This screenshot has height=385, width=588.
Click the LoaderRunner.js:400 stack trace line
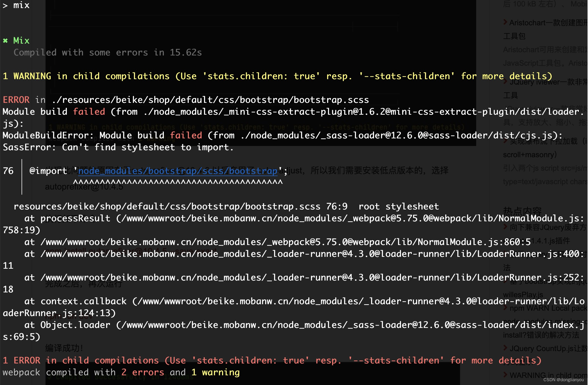(294, 260)
